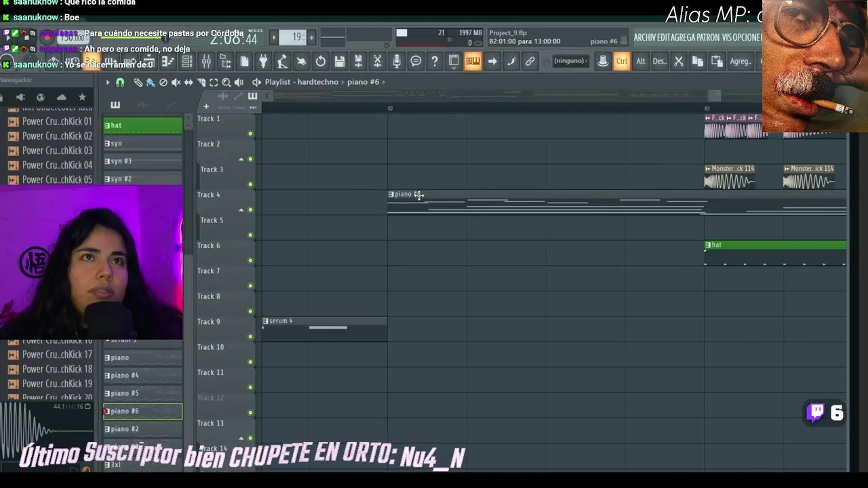Viewport: 868px width, 488px height.
Task: Select the Slip tool in playlist toolbar
Action: coord(189,82)
